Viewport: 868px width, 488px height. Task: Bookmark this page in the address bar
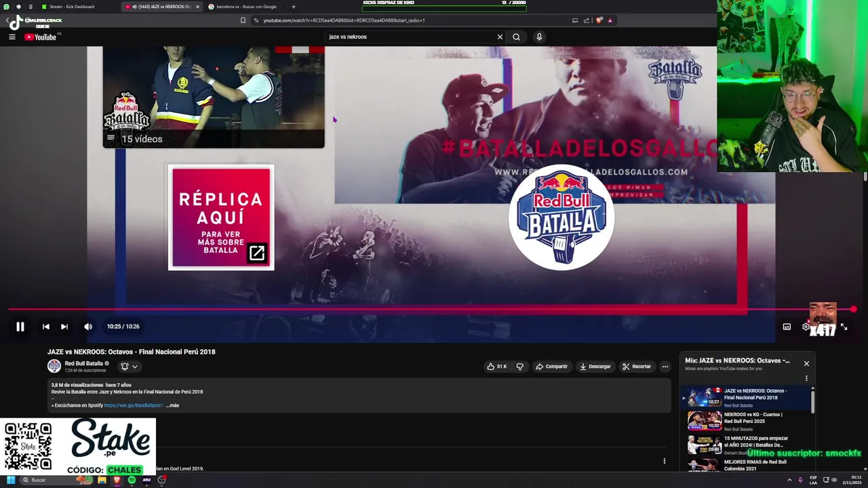pos(243,20)
